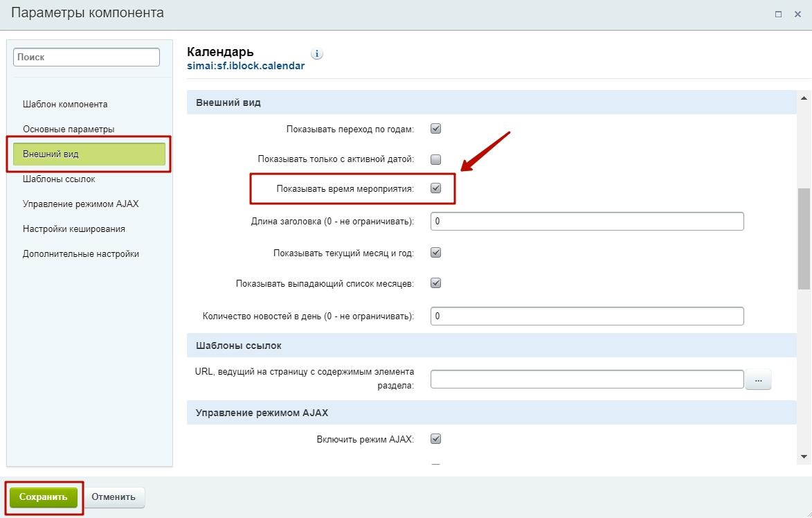Toggle Показывать текущий месяц и год
Image resolution: width=812 pixels, height=518 pixels.
(436, 253)
